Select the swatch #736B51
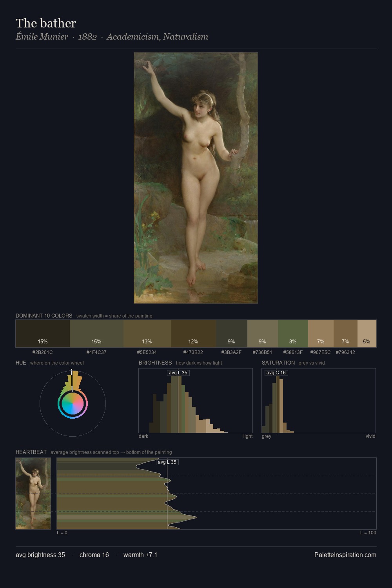Image resolution: width=392 pixels, height=588 pixels. [x=262, y=334]
